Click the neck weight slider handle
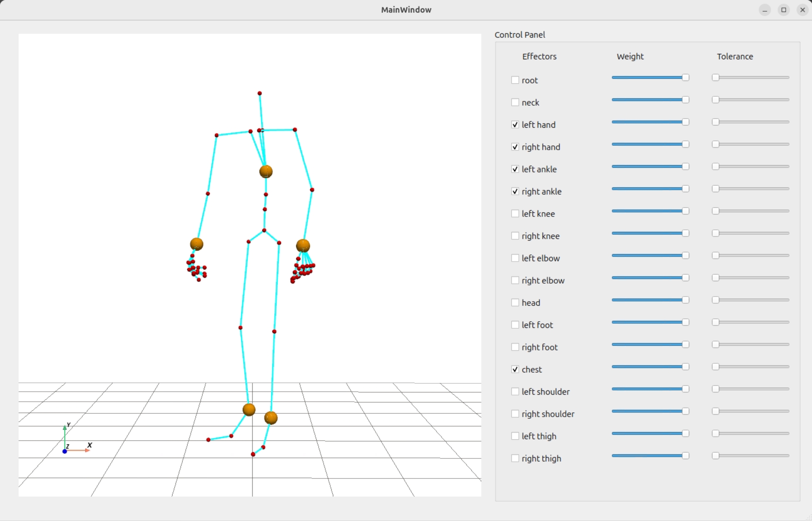 coord(685,100)
